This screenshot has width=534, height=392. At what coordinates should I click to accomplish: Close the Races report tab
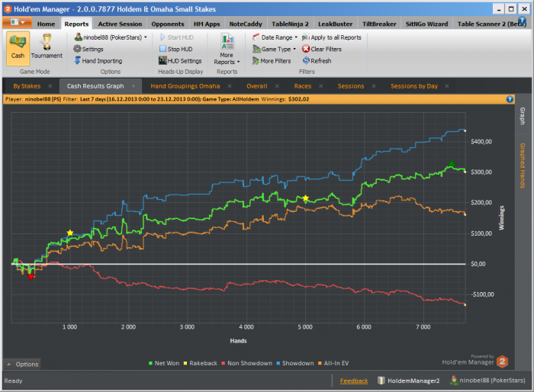(321, 86)
